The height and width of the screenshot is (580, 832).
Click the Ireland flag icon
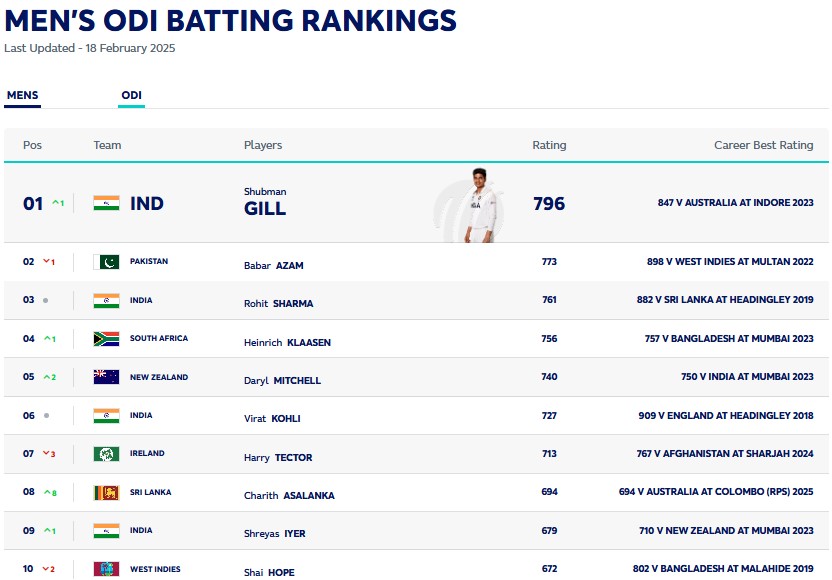106,454
